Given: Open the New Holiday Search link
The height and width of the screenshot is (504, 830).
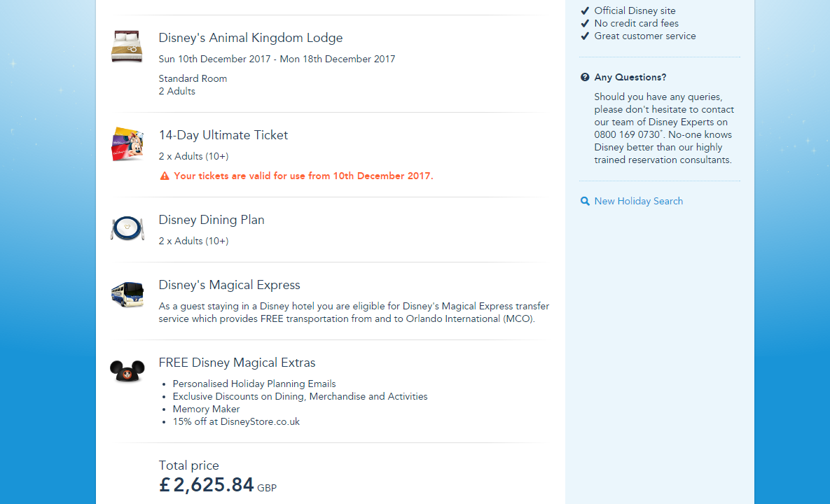Looking at the screenshot, I should [x=638, y=202].
